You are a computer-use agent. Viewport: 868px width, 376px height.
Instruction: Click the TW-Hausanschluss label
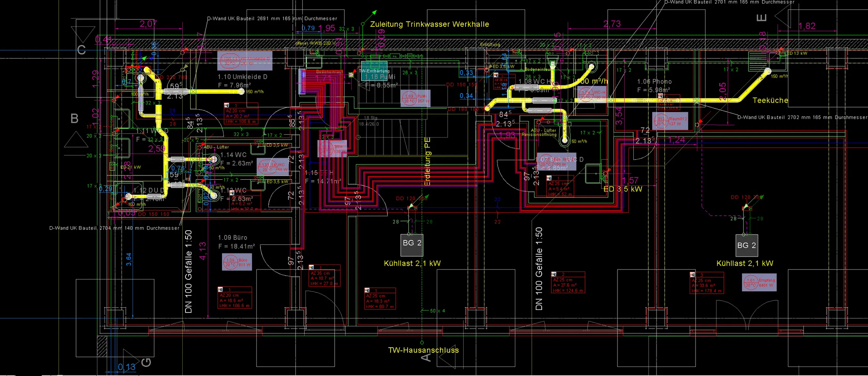pyautogui.click(x=423, y=350)
